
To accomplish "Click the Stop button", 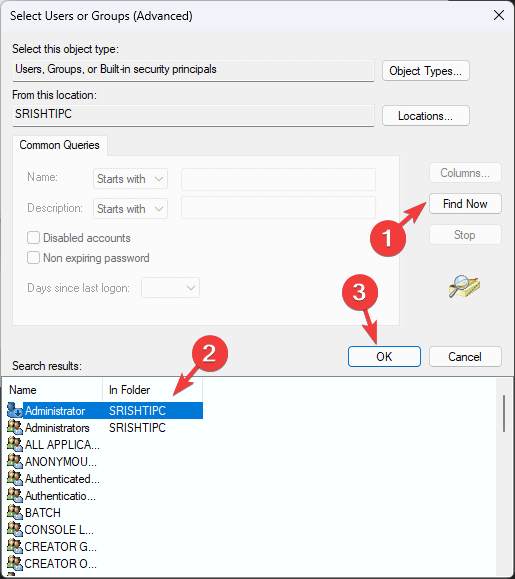I will point(465,234).
